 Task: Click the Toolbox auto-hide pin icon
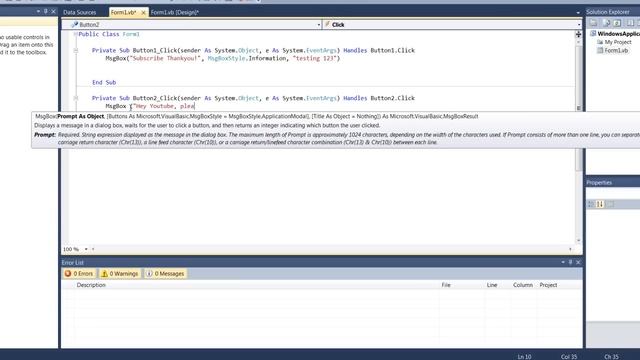46,11
